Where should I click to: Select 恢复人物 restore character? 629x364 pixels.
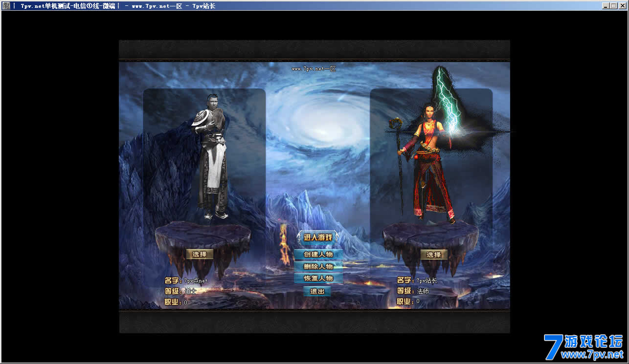pyautogui.click(x=318, y=278)
